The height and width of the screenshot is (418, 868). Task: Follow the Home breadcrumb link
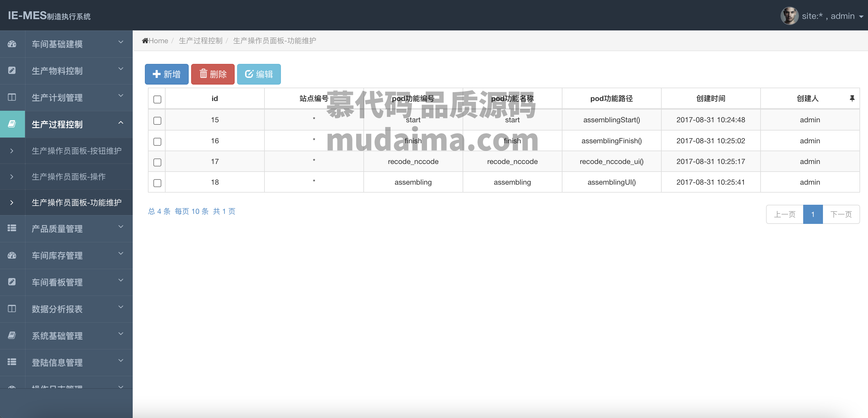point(158,41)
